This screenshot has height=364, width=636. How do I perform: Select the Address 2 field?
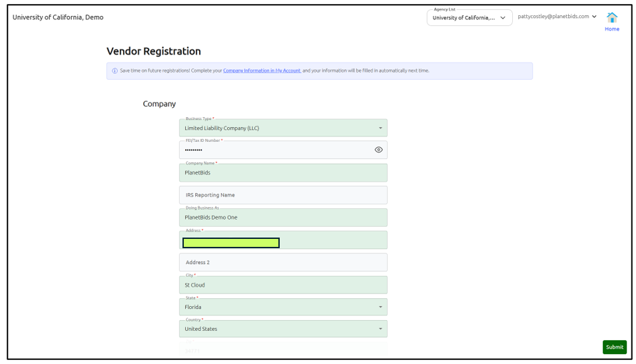283,262
